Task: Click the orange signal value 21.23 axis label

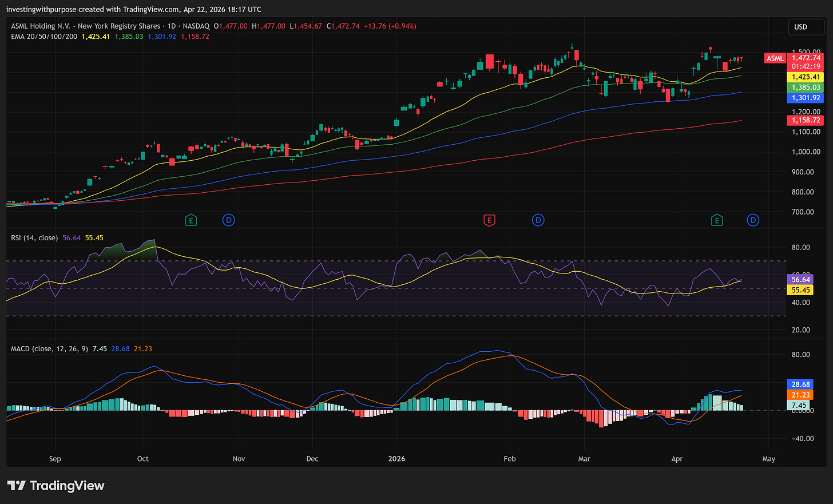Action: tap(800, 395)
